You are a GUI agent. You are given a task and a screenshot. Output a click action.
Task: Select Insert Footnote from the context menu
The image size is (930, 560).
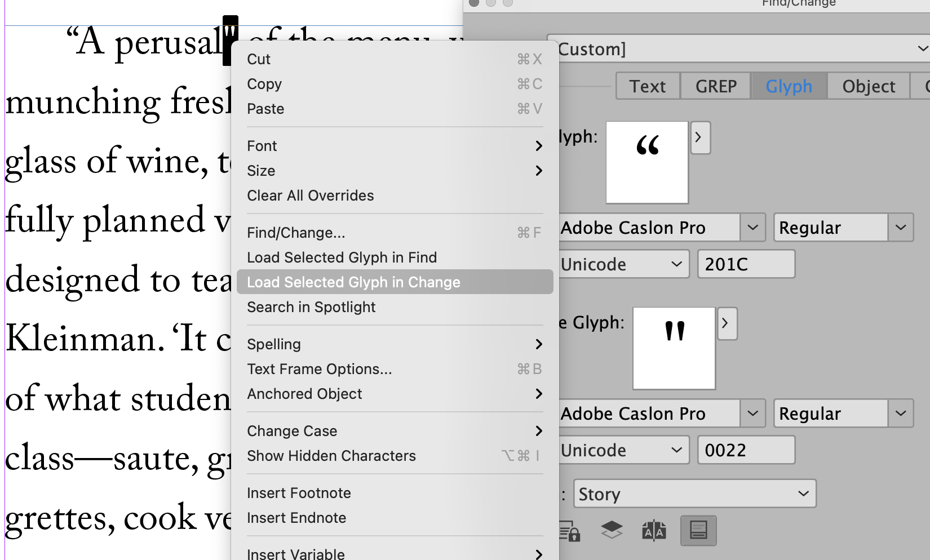(299, 492)
